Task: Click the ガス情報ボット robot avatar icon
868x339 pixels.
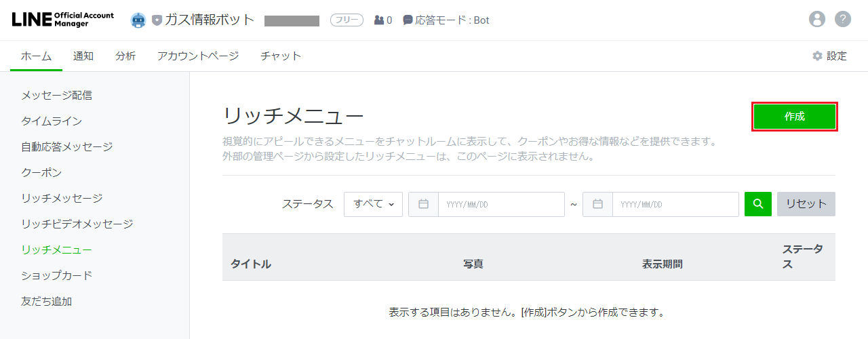Action: click(x=138, y=20)
